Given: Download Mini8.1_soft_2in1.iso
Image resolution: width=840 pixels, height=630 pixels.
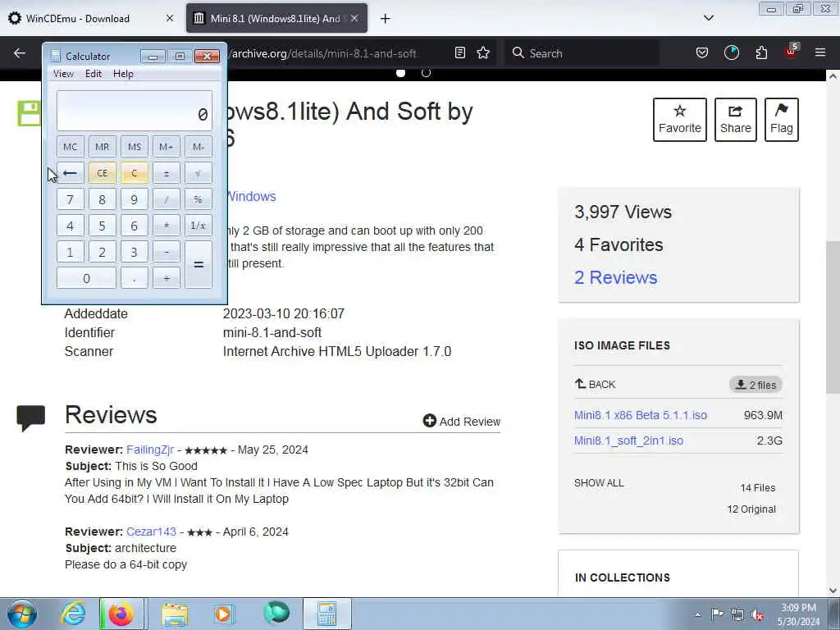Looking at the screenshot, I should (628, 441).
